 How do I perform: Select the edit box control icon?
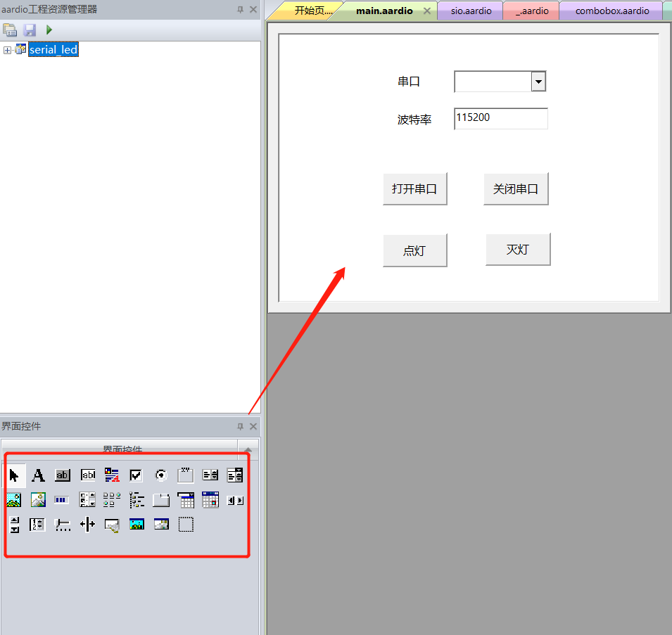(88, 475)
